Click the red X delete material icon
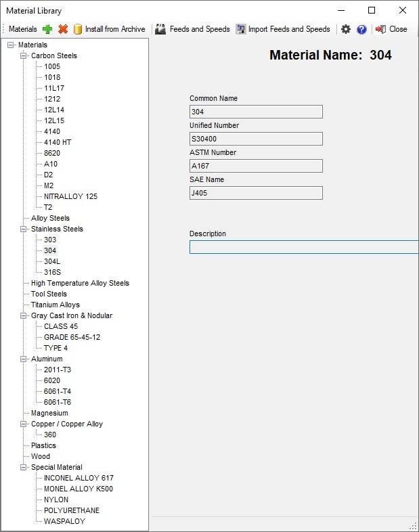 [x=63, y=29]
